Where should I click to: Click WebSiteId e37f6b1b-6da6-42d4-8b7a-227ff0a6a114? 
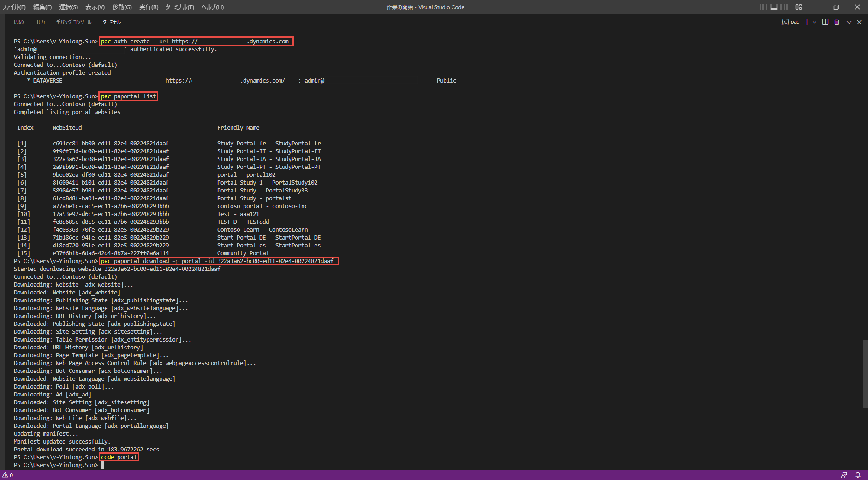tap(111, 253)
